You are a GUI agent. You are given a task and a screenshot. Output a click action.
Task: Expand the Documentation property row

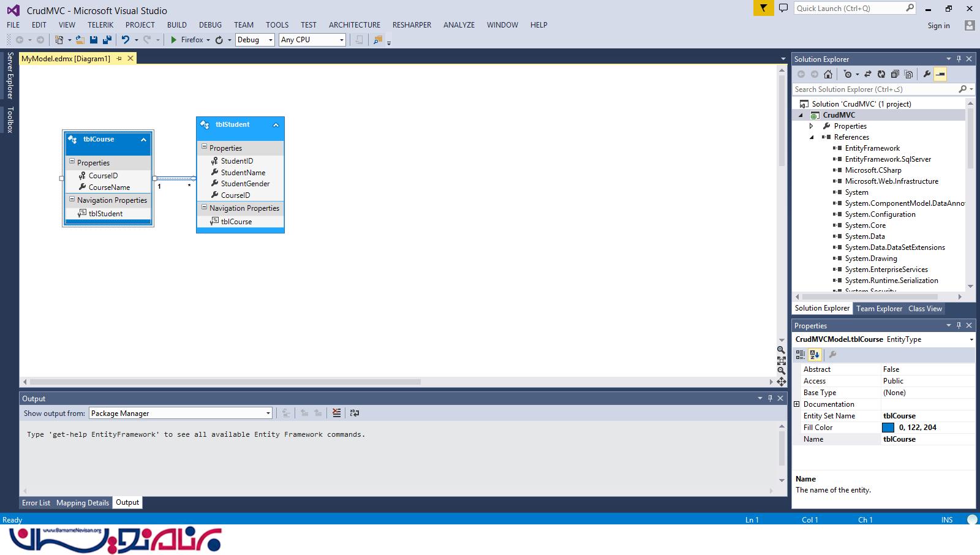[797, 404]
